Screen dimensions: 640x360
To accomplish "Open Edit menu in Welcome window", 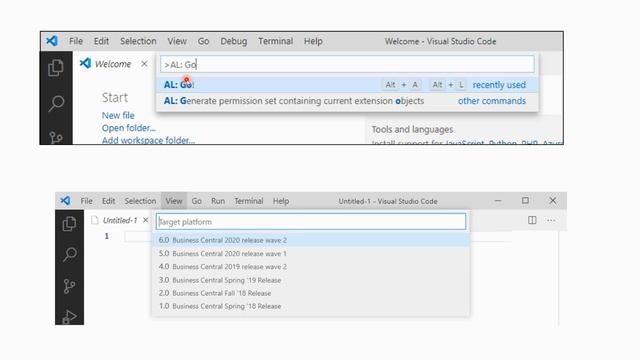I will pyautogui.click(x=101, y=41).
